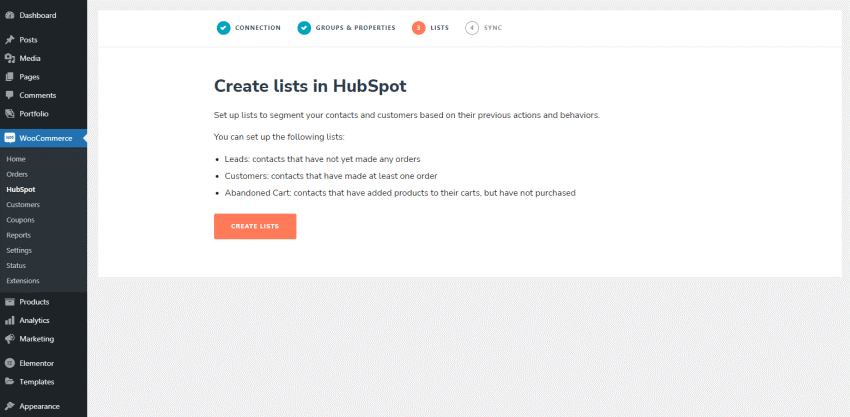Click the Dashboard gauge icon
The height and width of the screenshot is (417, 850).
tap(9, 16)
